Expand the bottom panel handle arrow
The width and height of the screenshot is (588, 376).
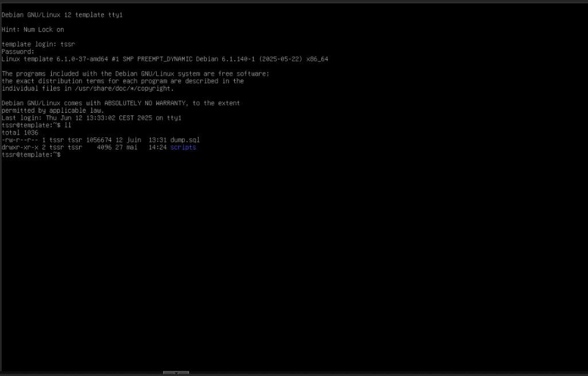tap(176, 373)
